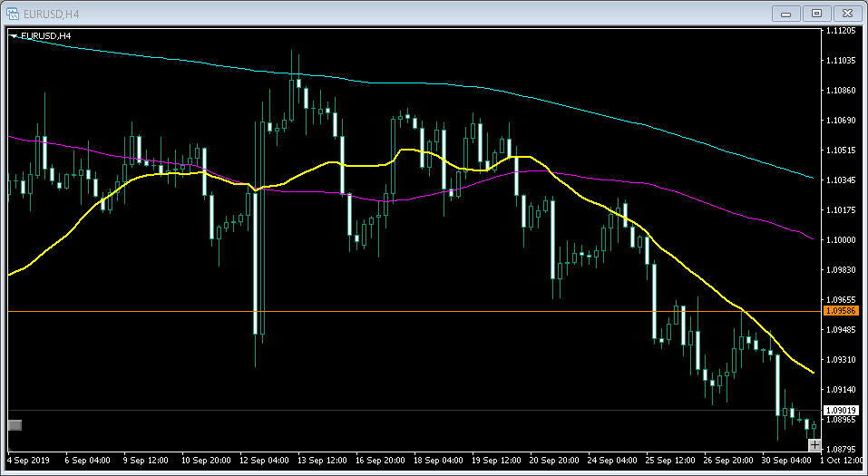The width and height of the screenshot is (868, 476).
Task: Click the 25 Sep 12:00 time label
Action: 670,460
